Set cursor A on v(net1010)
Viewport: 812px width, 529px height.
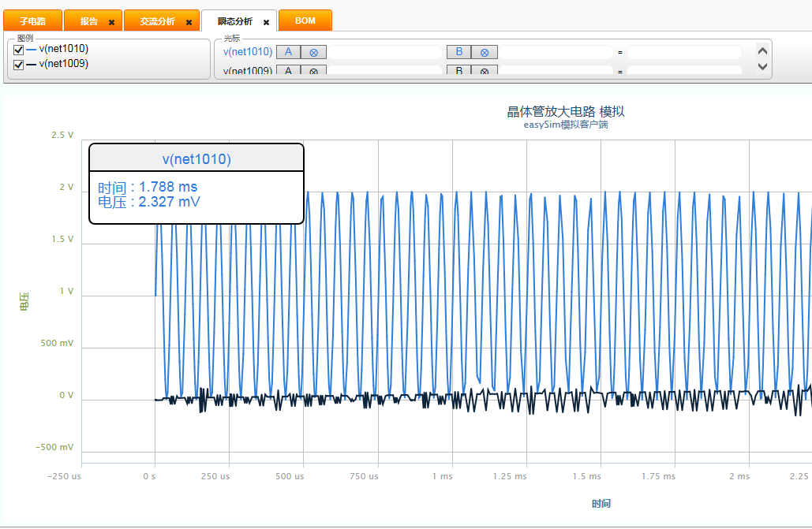[x=289, y=52]
